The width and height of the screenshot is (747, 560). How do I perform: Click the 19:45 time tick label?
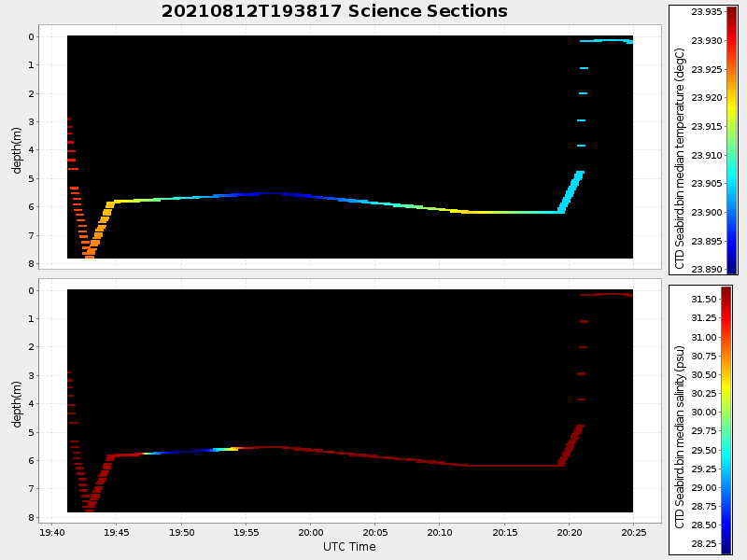117,532
